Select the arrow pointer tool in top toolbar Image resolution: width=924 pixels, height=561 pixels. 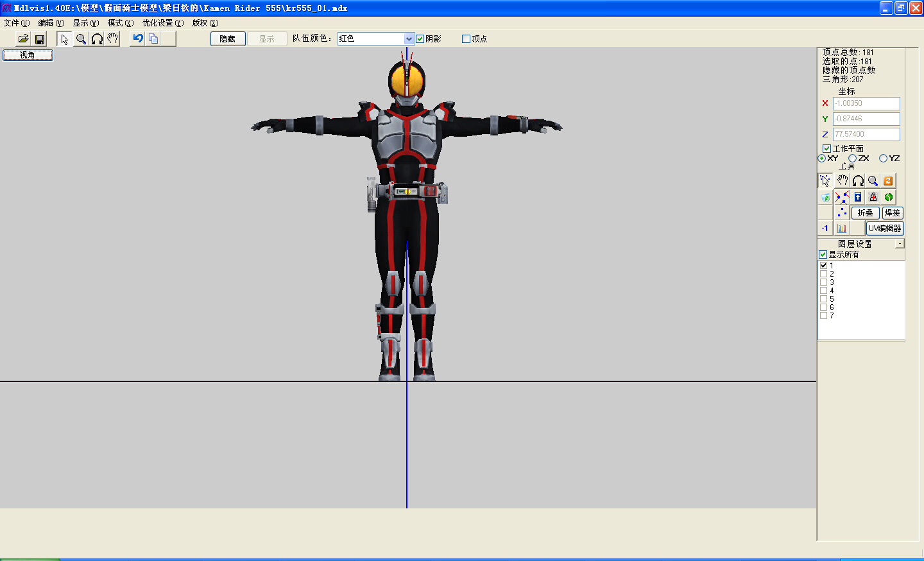click(x=64, y=39)
